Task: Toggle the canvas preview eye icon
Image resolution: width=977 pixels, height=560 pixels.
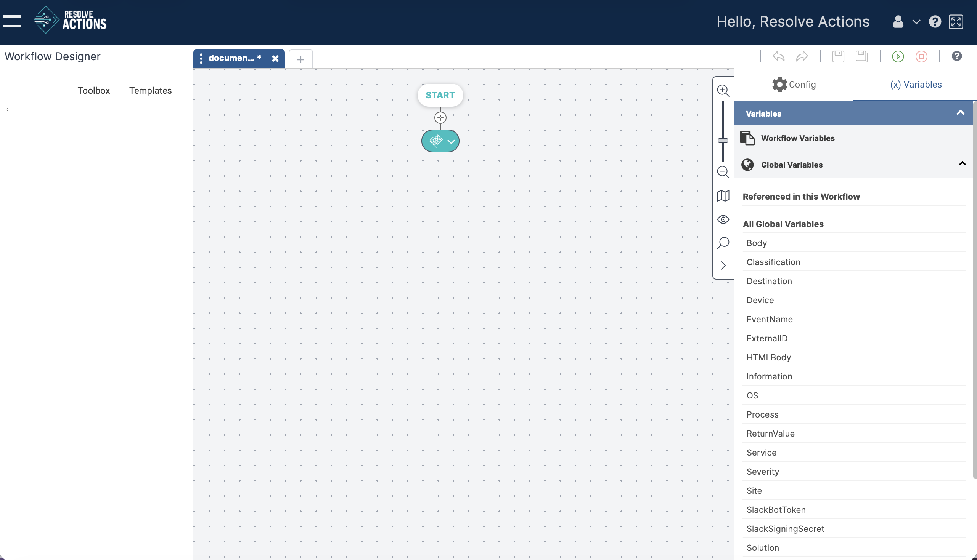Action: pos(723,219)
